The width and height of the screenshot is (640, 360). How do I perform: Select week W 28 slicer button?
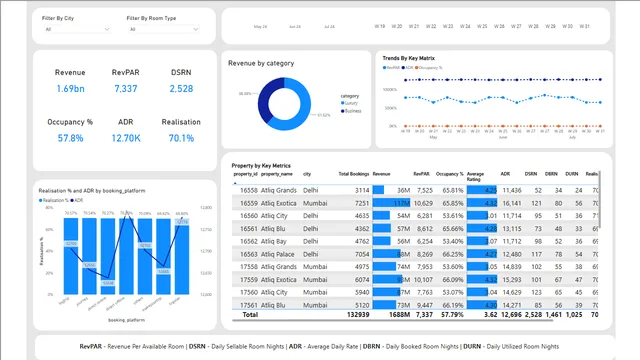[533, 26]
